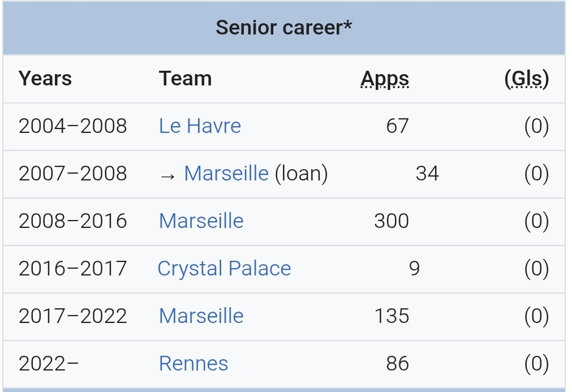This screenshot has width=572, height=392.
Task: Select the 2004–2008 years cell
Action: [72, 126]
